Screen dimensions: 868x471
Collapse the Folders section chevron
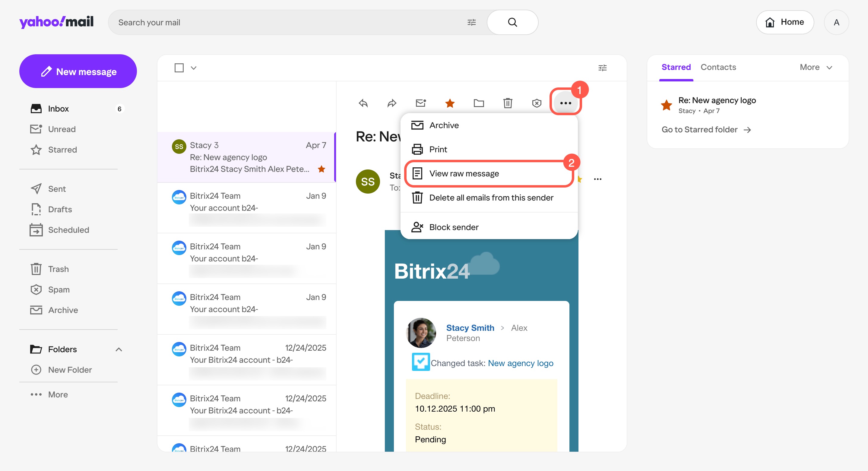tap(119, 349)
